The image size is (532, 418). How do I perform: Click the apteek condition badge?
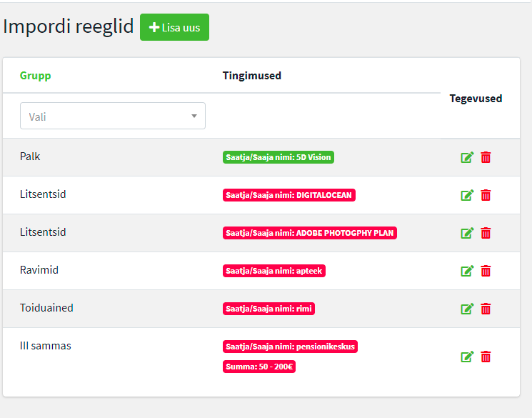coord(274,271)
